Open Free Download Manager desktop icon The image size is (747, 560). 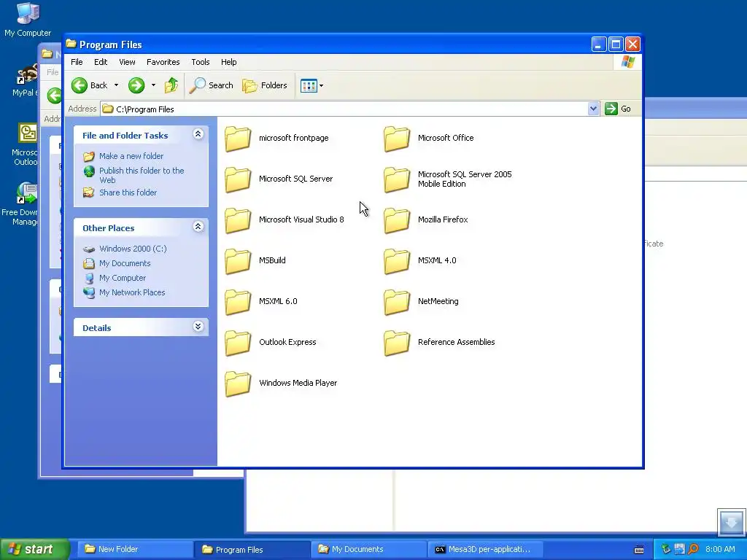pos(20,204)
